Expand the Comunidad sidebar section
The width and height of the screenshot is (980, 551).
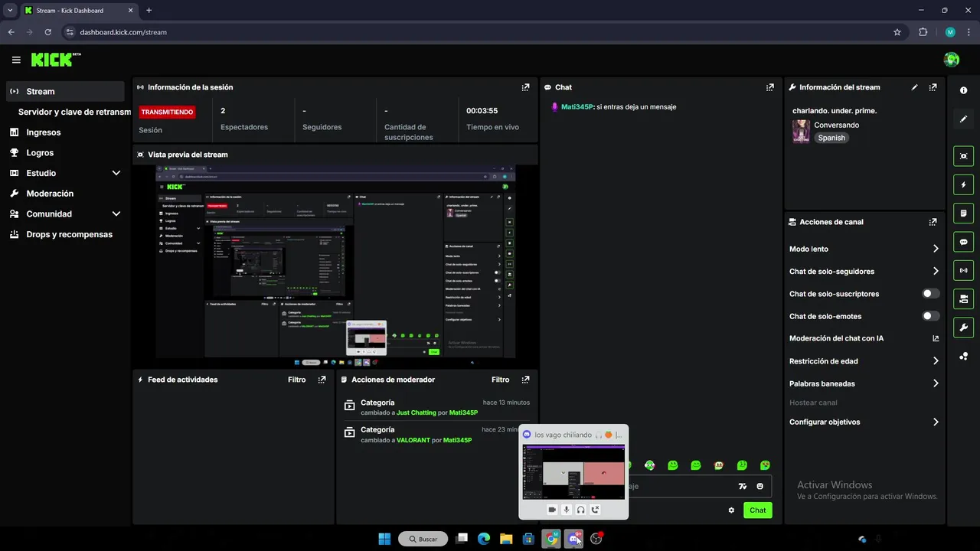pos(116,214)
